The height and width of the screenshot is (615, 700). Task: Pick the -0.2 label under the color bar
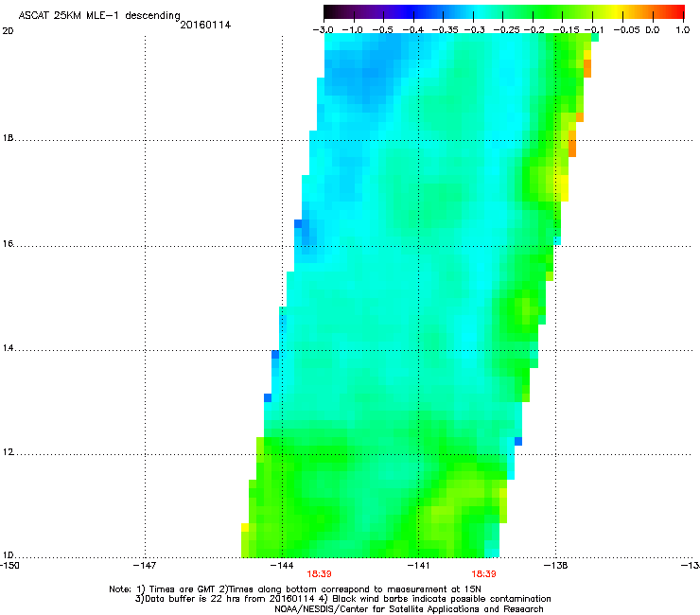click(x=534, y=30)
